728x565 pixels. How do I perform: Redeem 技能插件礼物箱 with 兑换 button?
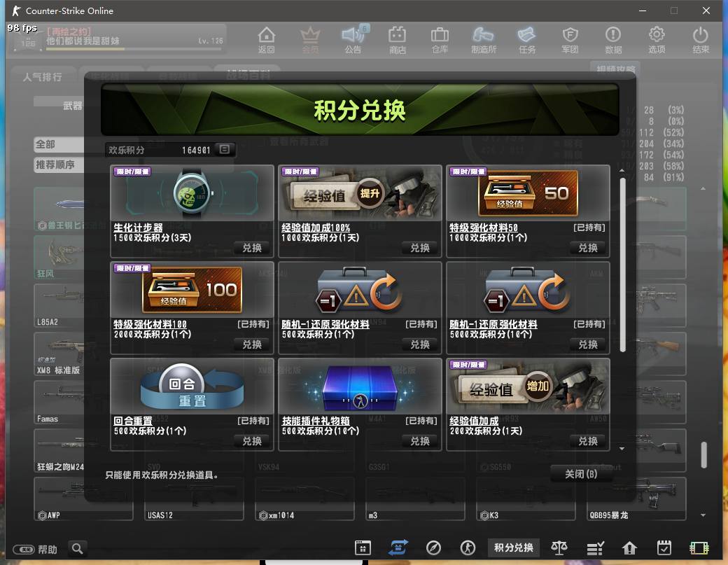coord(420,441)
